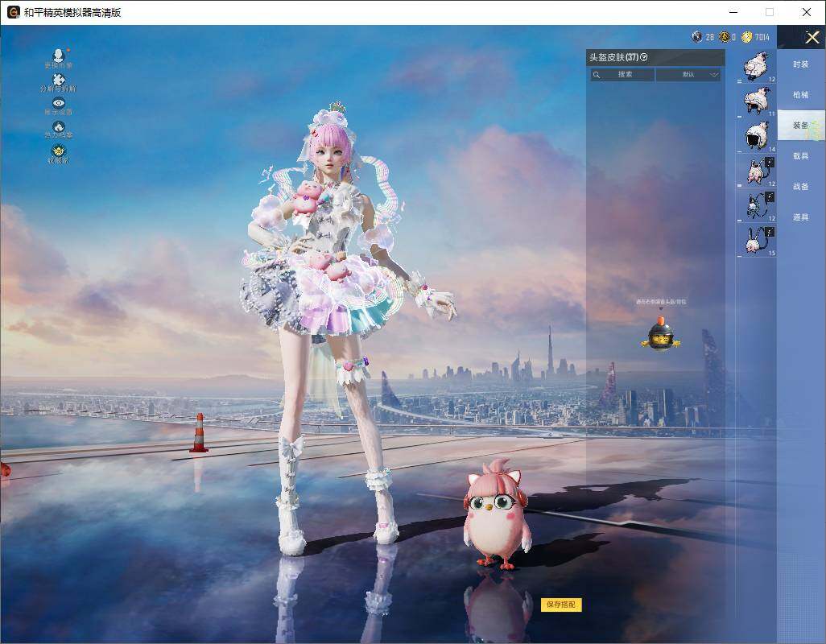This screenshot has width=826, height=644.
Task: Select the top sheep helmet thumbnail numbered 12
Action: [757, 66]
